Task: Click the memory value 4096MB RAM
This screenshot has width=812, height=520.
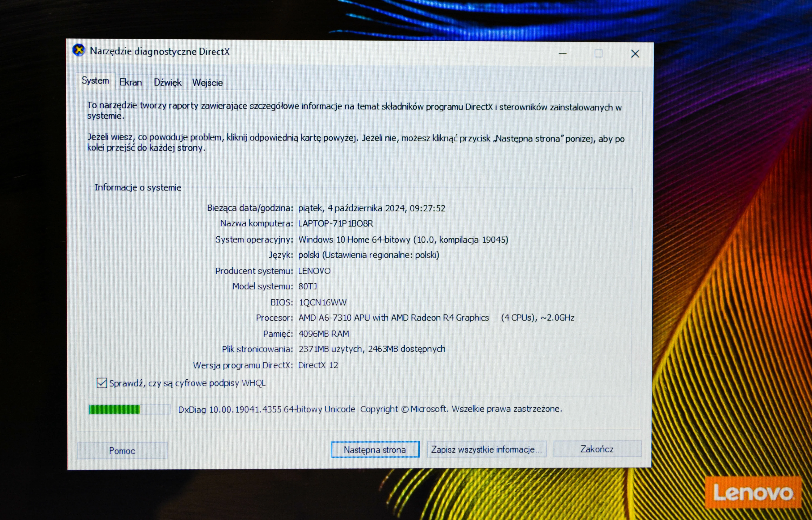Action: click(324, 334)
